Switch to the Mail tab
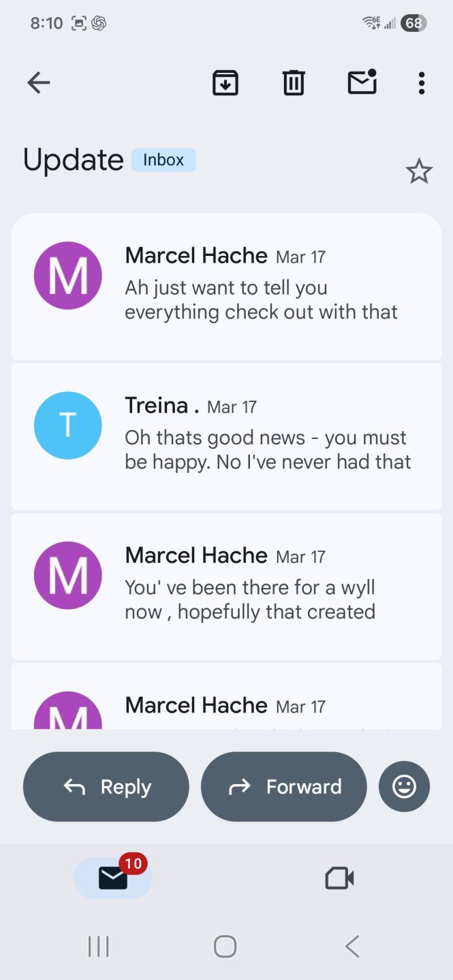This screenshot has width=453, height=980. click(113, 878)
